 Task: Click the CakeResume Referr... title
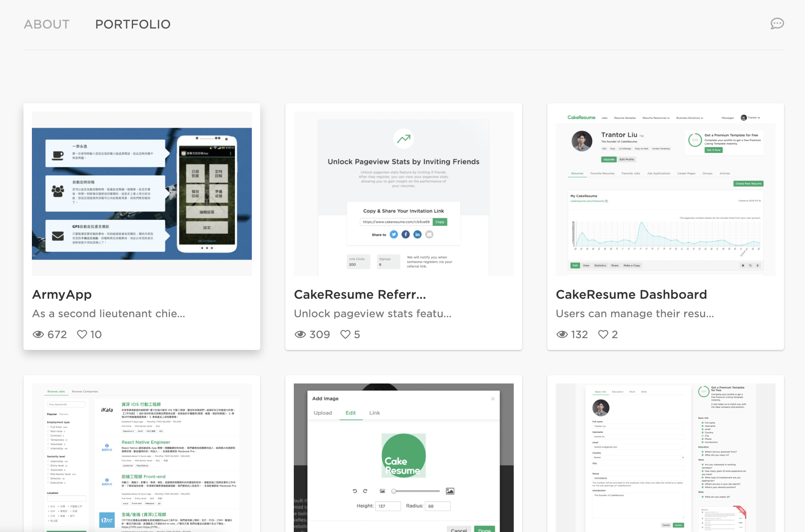[360, 295]
